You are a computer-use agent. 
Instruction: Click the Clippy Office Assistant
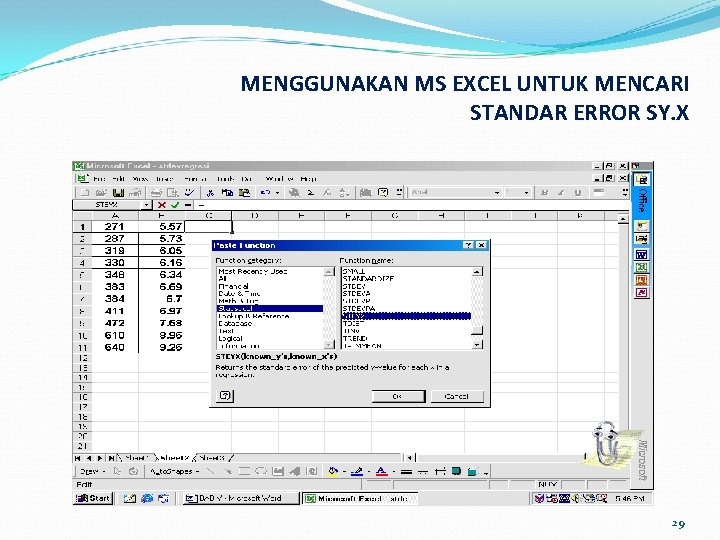coord(607,443)
